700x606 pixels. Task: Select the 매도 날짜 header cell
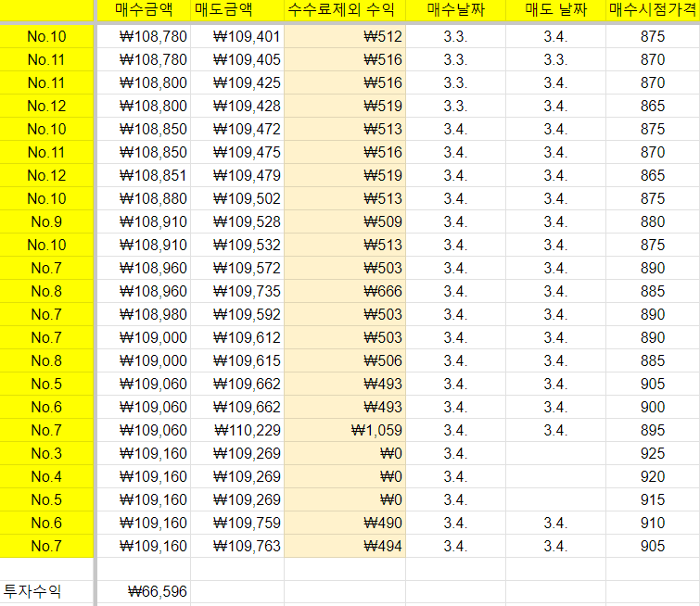point(555,10)
